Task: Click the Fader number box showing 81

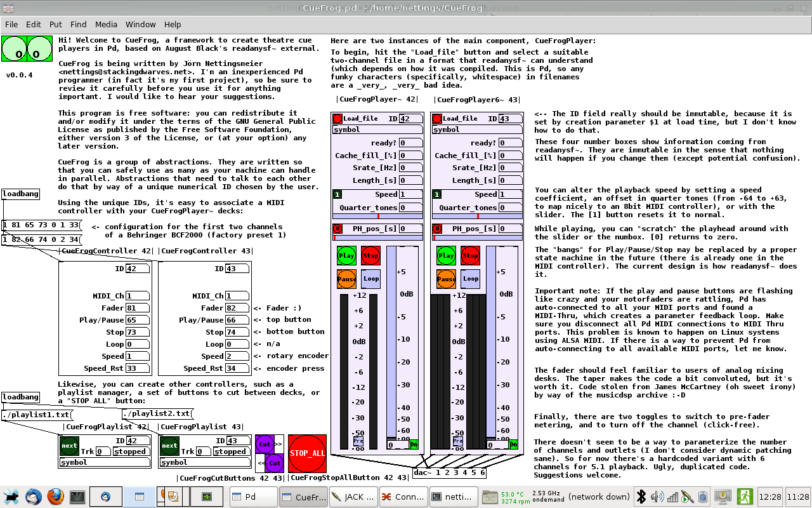Action: click(137, 308)
